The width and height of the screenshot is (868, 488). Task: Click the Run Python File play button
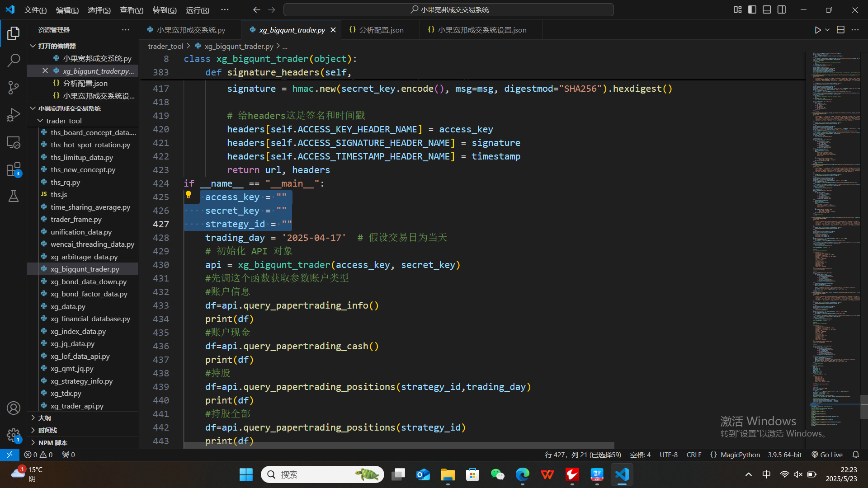[817, 30]
